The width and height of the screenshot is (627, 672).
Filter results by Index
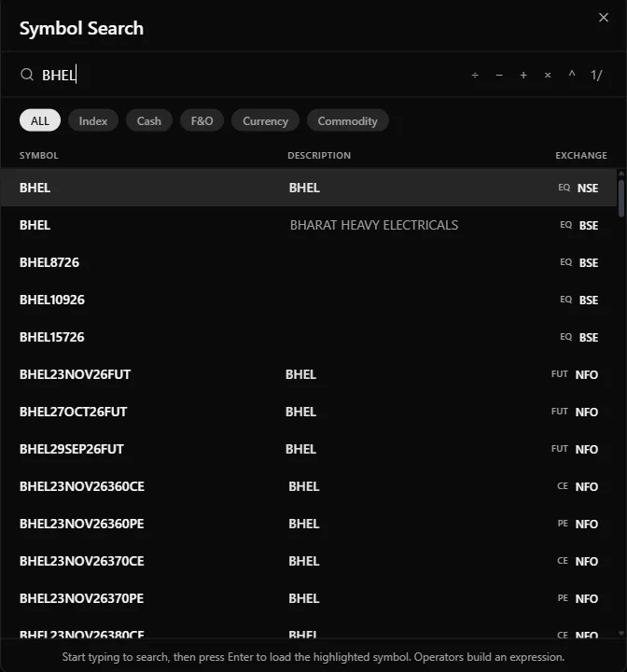[93, 120]
